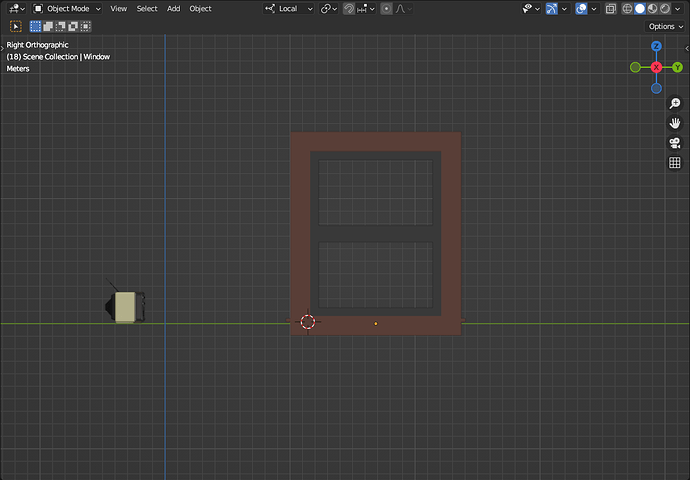The image size is (690, 480).
Task: Open the View menu
Action: [118, 8]
